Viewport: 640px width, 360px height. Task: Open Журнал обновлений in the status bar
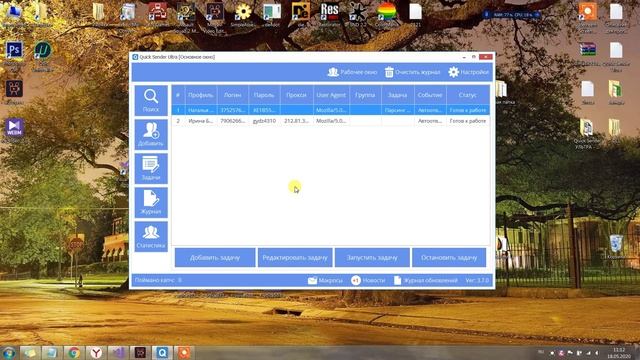(425, 280)
